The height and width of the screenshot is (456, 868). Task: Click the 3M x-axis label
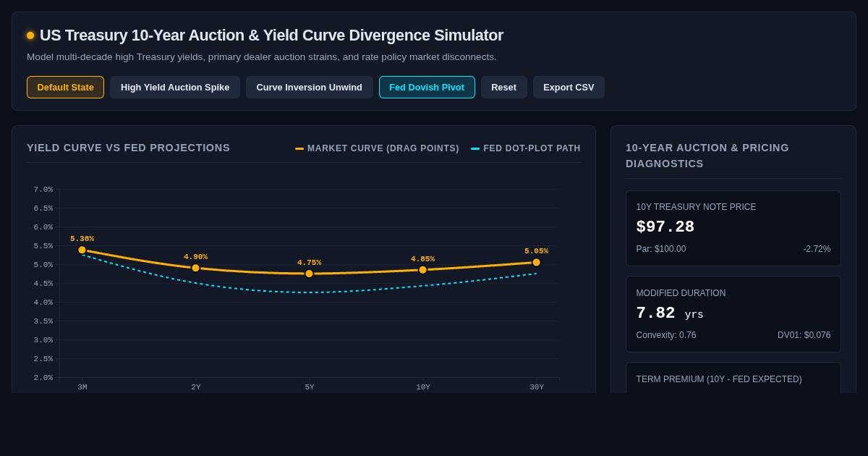coord(82,387)
